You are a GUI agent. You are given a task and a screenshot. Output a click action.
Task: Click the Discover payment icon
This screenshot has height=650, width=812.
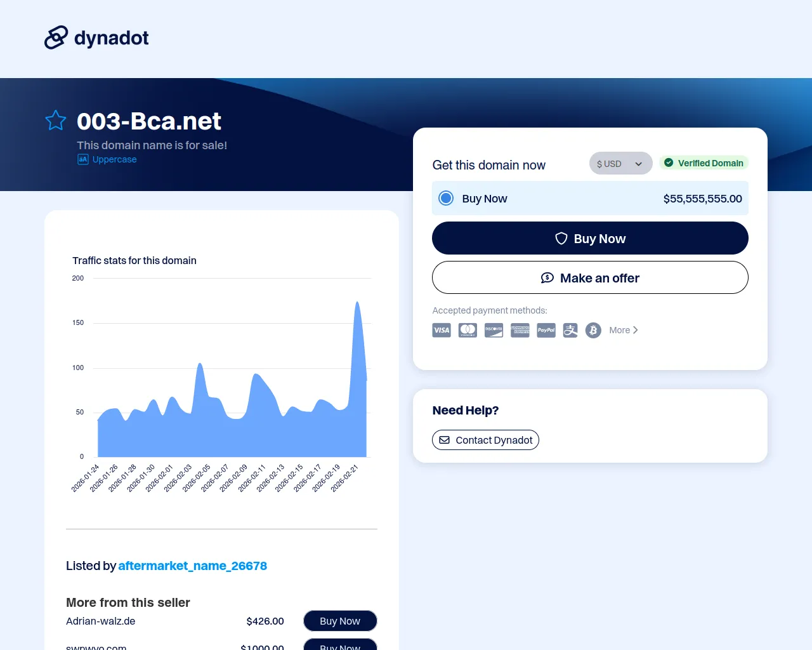coord(494,330)
